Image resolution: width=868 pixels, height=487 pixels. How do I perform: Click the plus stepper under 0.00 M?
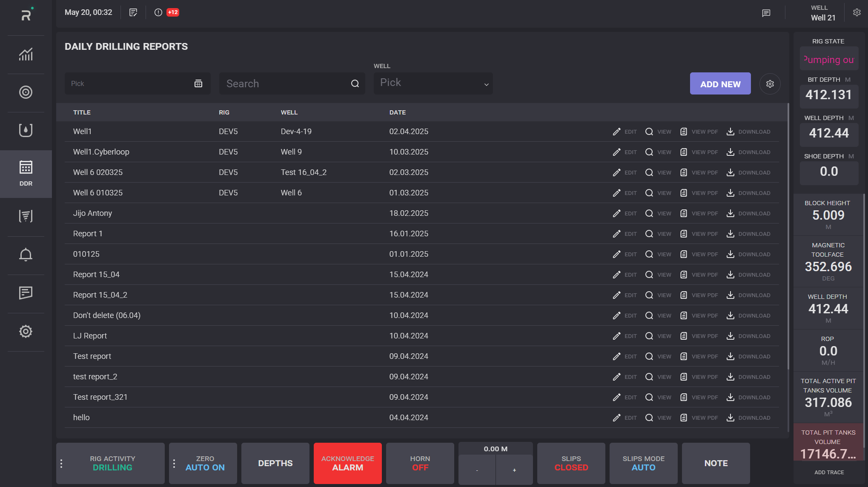(x=514, y=470)
